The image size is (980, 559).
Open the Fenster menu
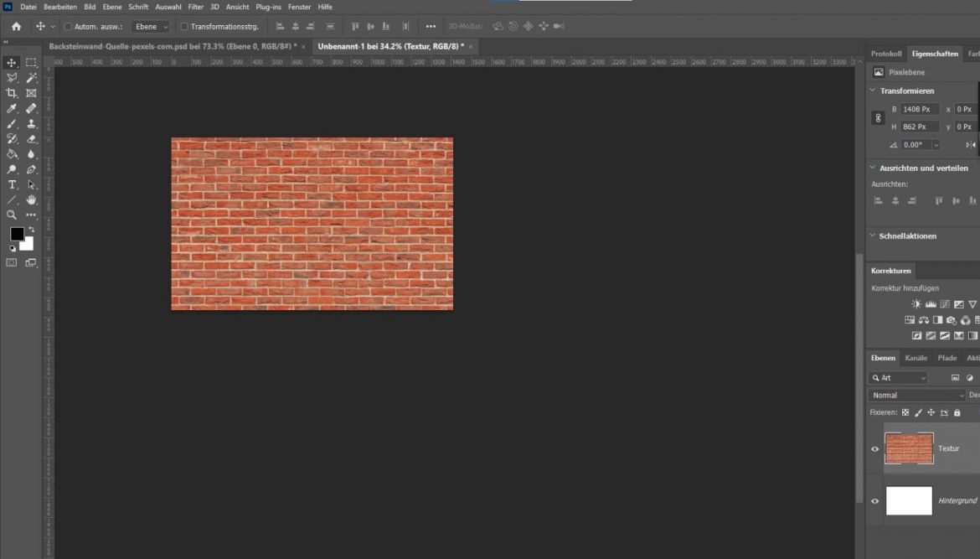click(299, 7)
